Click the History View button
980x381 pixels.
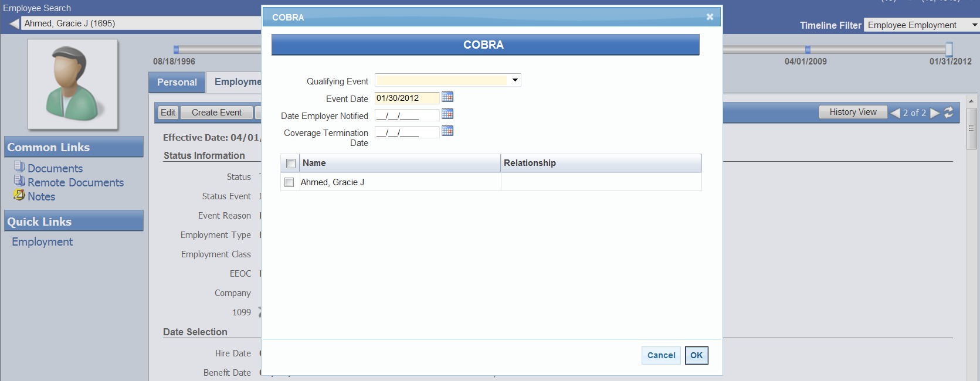point(853,112)
